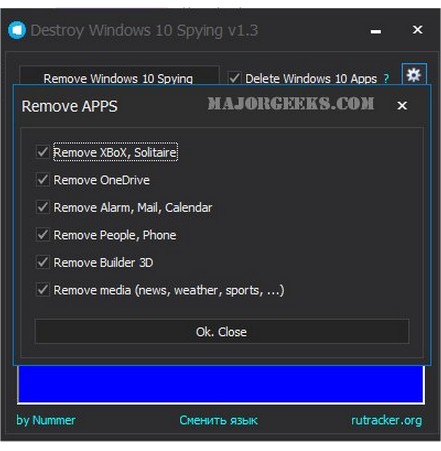Viewport: 441px width, 451px height.
Task: Click the question mark help icon
Action: pos(386,79)
